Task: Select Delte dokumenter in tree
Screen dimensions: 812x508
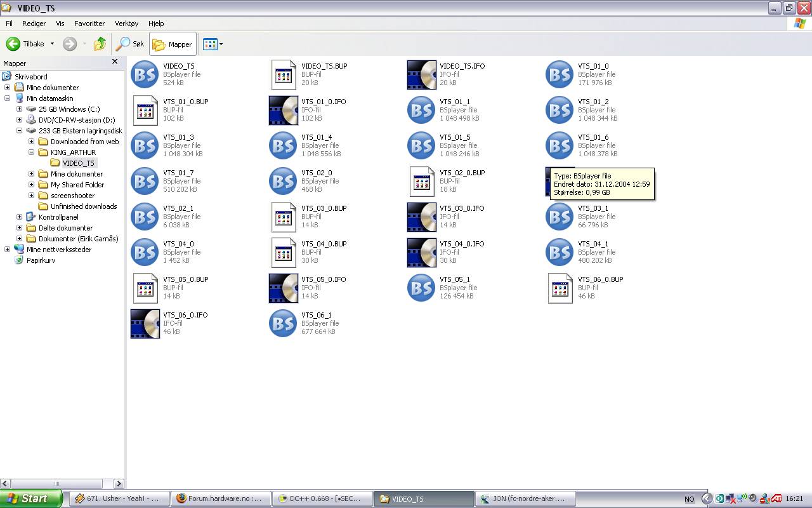Action: click(65, 228)
